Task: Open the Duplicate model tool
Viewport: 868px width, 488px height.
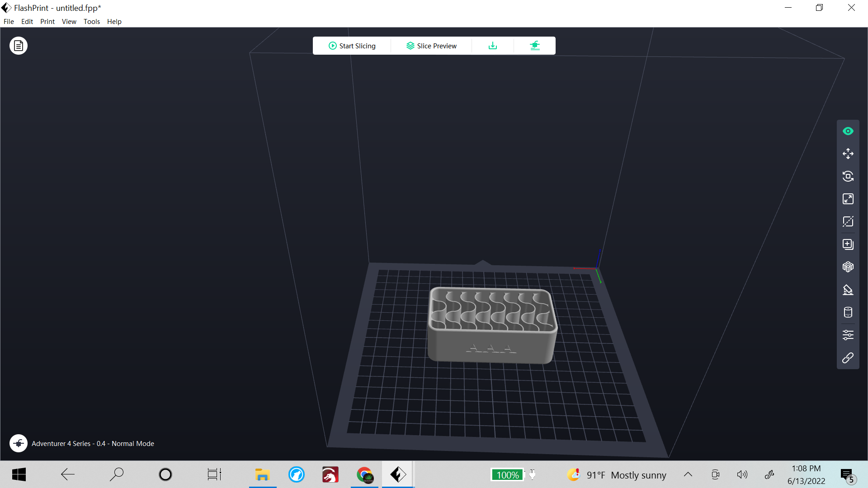Action: [x=848, y=244]
